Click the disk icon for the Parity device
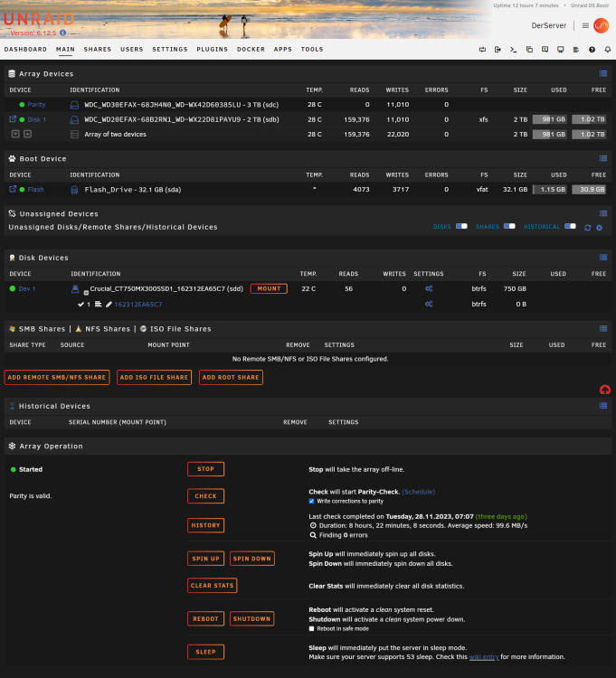This screenshot has width=616, height=678. click(x=74, y=105)
